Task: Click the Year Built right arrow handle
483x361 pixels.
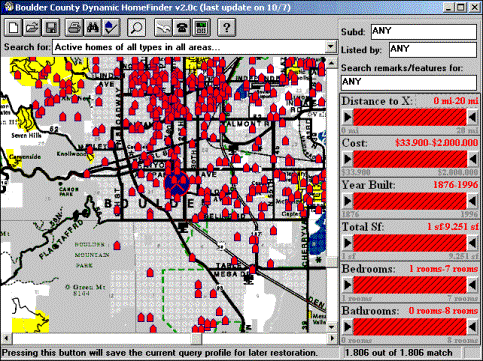Action: coord(472,201)
